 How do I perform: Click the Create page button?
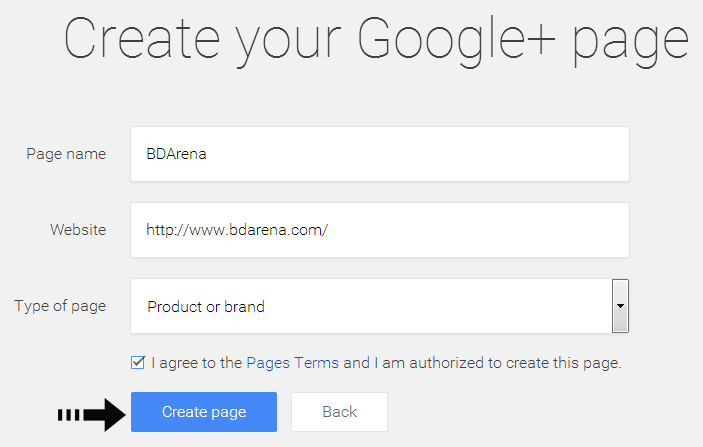coord(204,412)
